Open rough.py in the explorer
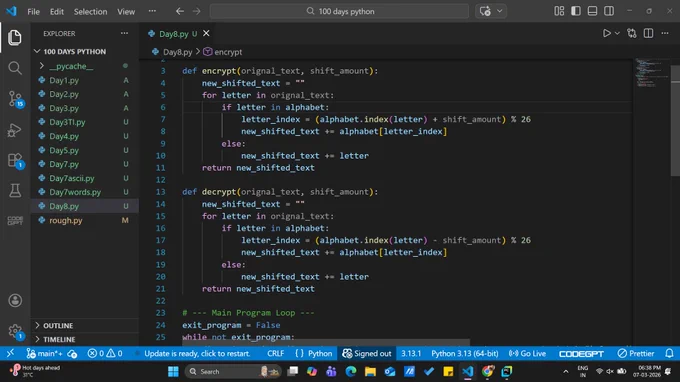 click(x=65, y=220)
